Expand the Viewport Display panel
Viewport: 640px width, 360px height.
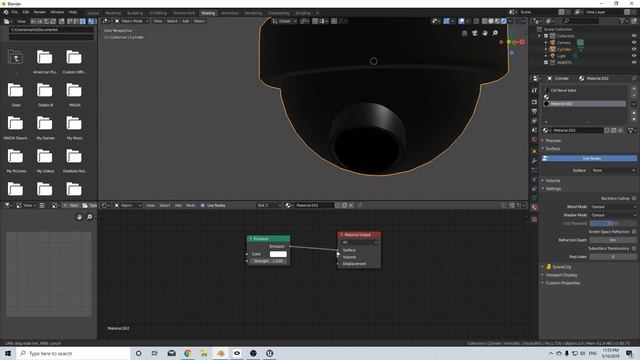click(560, 275)
